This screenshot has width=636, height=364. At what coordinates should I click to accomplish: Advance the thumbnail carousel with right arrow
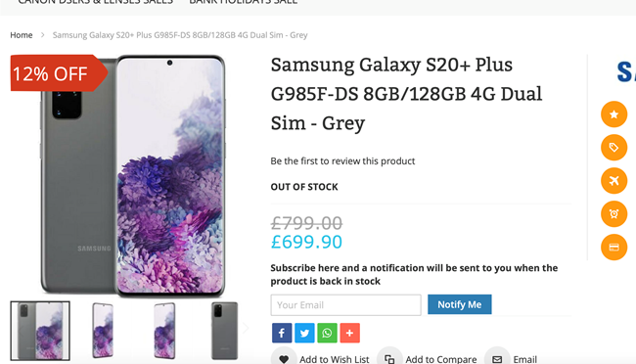[x=246, y=328]
